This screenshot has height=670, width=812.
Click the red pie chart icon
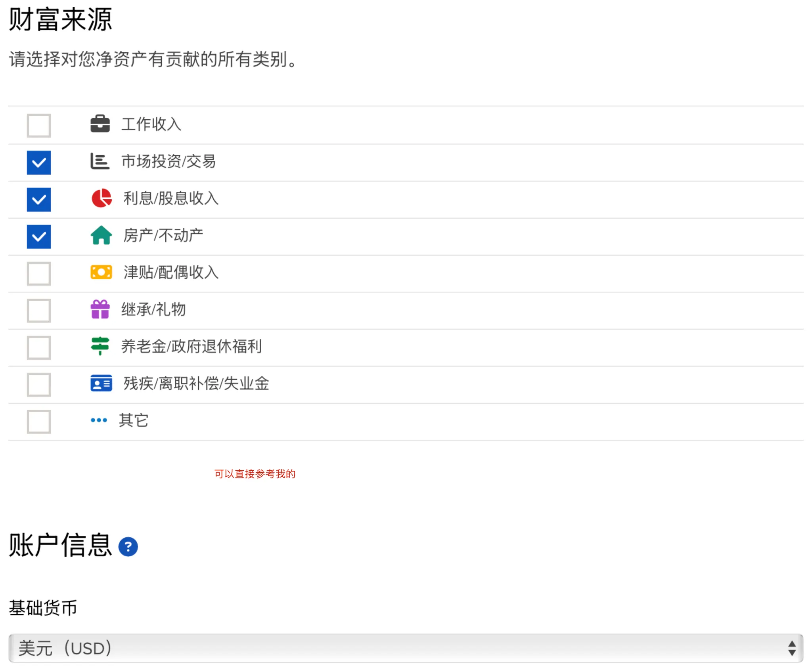pos(101,198)
